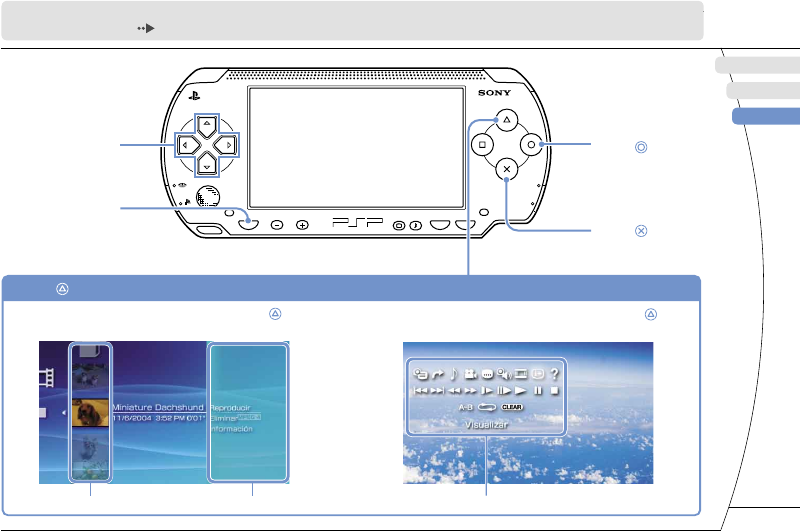Select the Miniature Dachshund dog thumbnail

tap(90, 413)
